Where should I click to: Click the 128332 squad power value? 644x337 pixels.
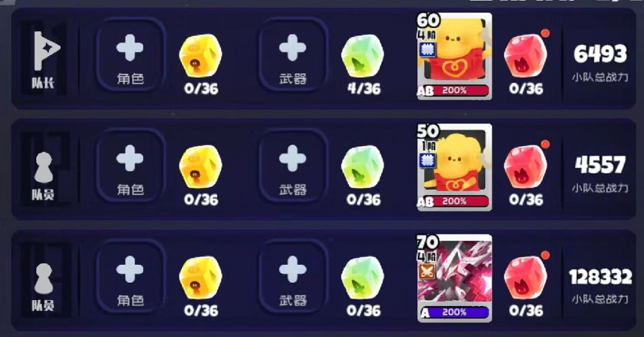pyautogui.click(x=600, y=277)
